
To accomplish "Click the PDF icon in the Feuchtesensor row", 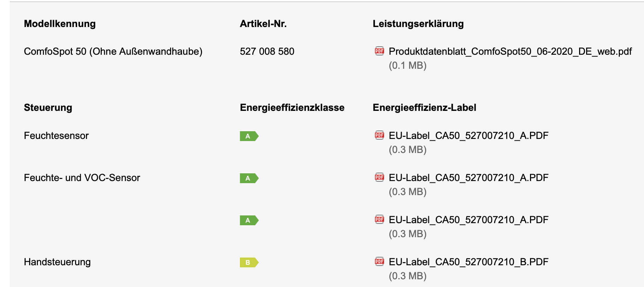I will click(x=379, y=135).
